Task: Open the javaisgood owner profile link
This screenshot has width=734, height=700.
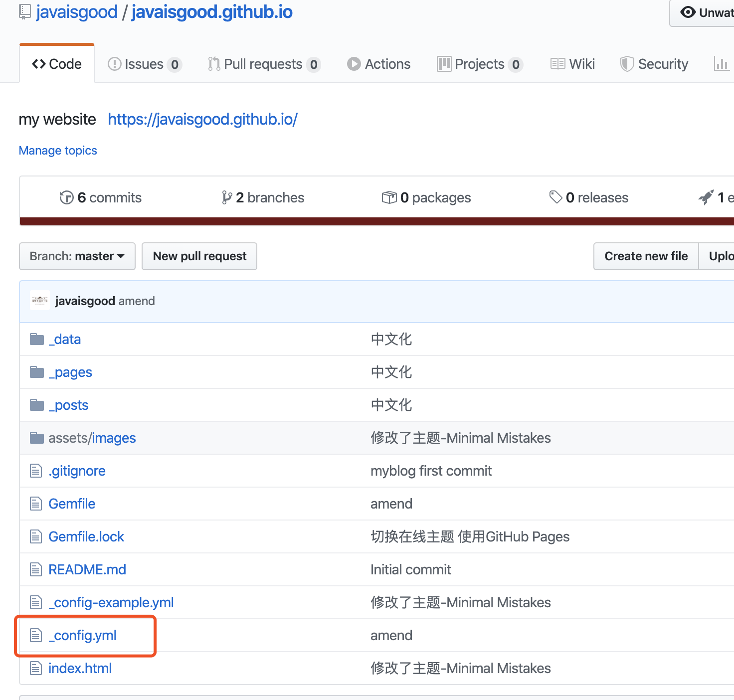Action: point(77,12)
